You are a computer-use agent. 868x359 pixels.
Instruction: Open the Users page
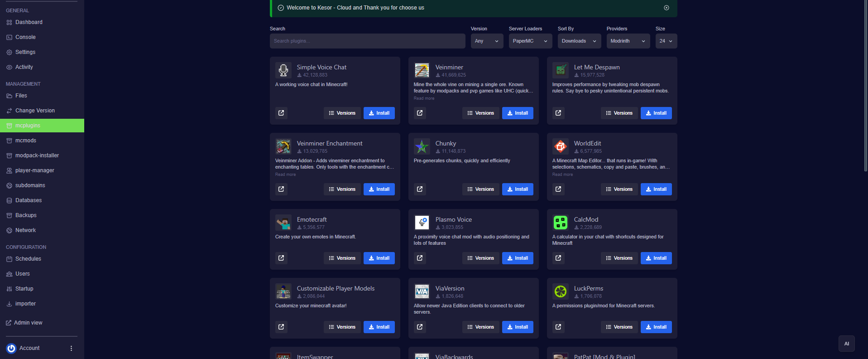42,274
